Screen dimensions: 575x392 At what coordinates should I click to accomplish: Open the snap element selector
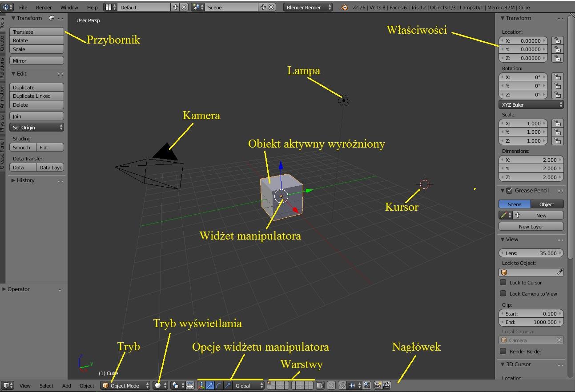354,385
